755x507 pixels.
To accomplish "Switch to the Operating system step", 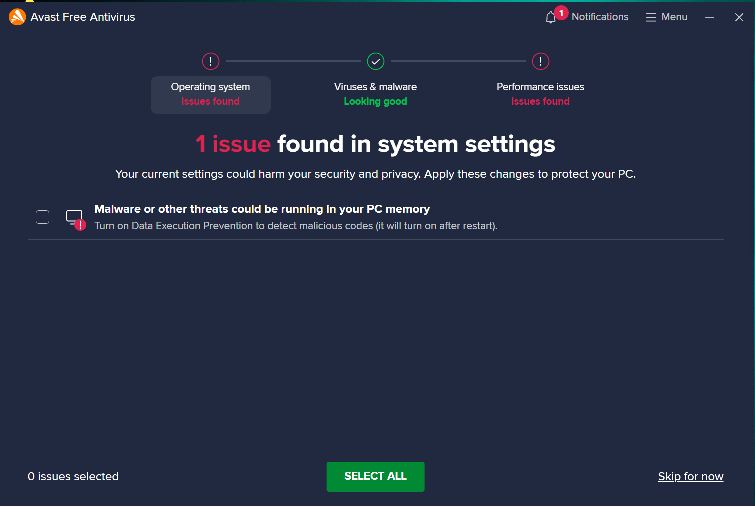I will [x=210, y=94].
